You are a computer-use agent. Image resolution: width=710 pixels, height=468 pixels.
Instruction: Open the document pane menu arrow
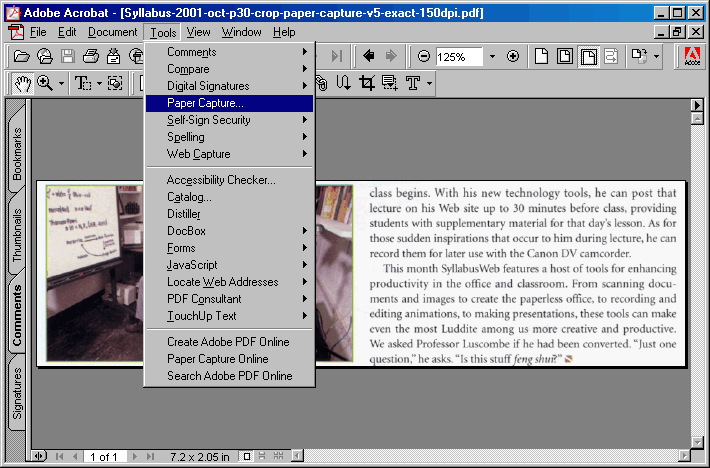pyautogui.click(x=697, y=105)
